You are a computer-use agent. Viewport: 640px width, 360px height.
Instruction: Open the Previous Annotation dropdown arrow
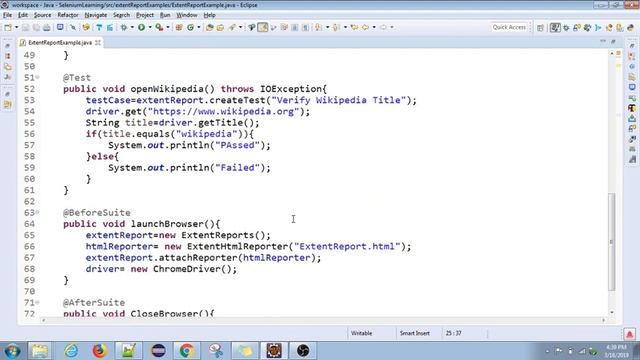[345, 27]
